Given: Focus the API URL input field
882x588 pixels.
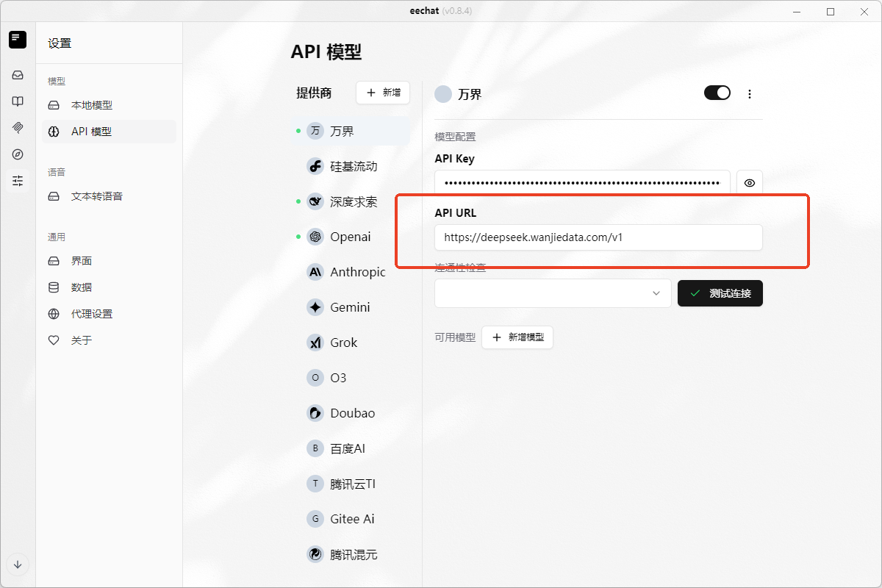Looking at the screenshot, I should point(598,237).
